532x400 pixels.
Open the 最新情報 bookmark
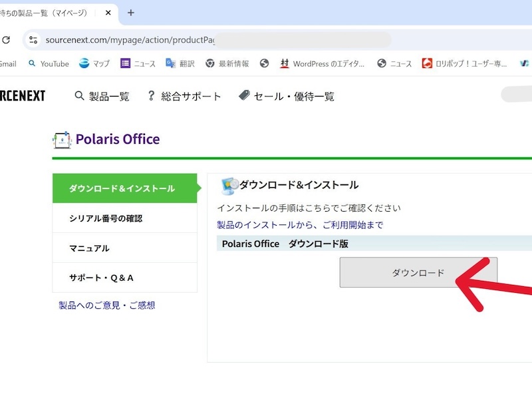click(227, 64)
